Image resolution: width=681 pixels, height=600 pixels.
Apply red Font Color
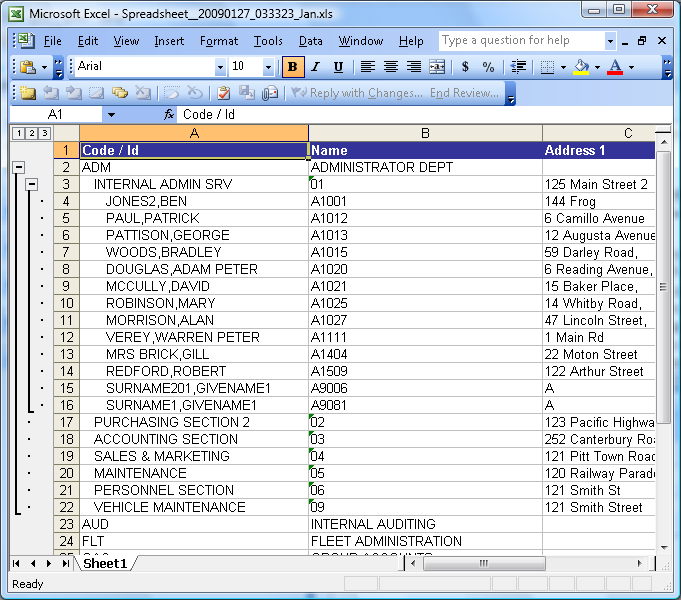(x=615, y=67)
